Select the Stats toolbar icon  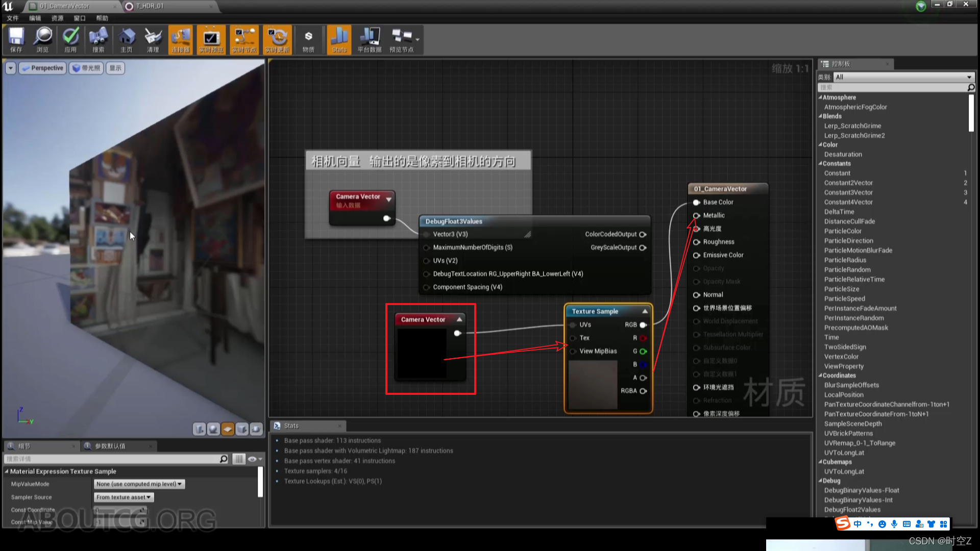[339, 39]
